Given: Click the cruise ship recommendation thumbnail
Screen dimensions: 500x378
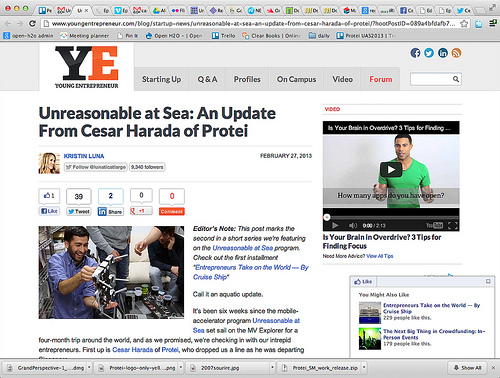Looking at the screenshot, I should 370,313.
